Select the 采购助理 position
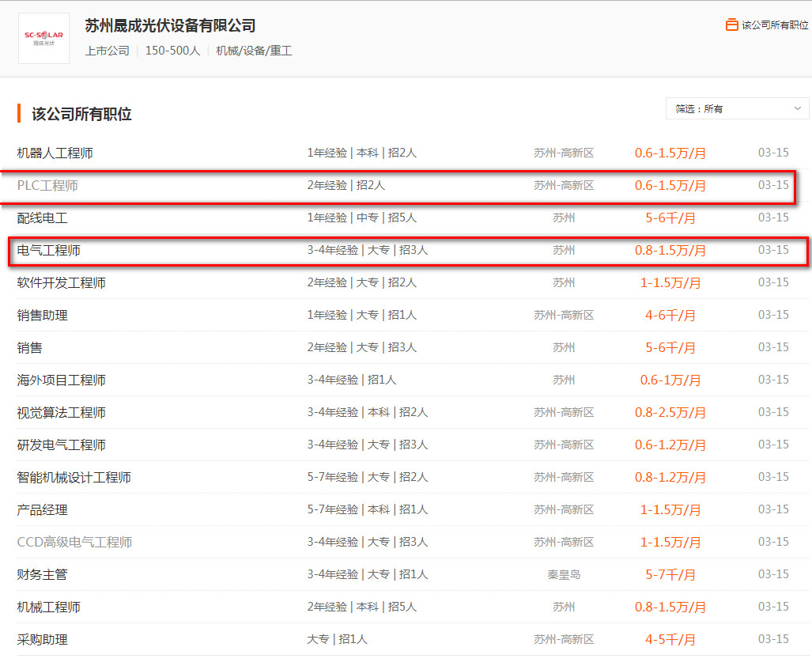812x666 pixels. click(43, 640)
